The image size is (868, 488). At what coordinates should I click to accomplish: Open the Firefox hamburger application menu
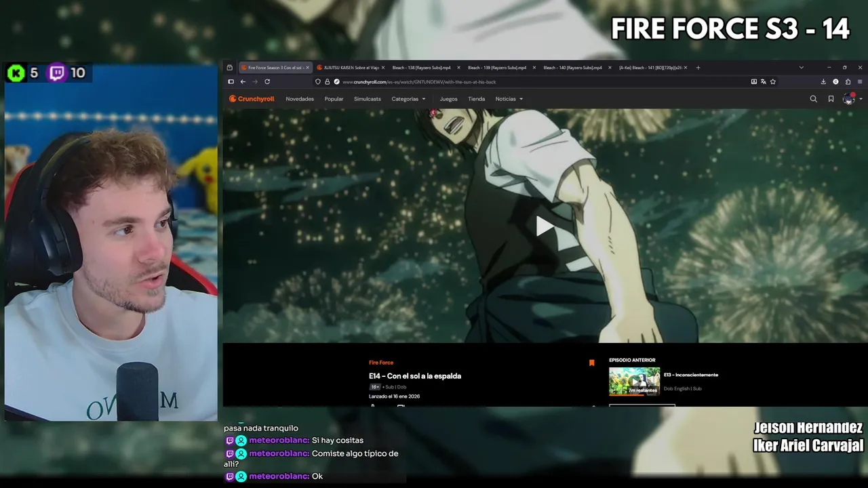click(860, 81)
